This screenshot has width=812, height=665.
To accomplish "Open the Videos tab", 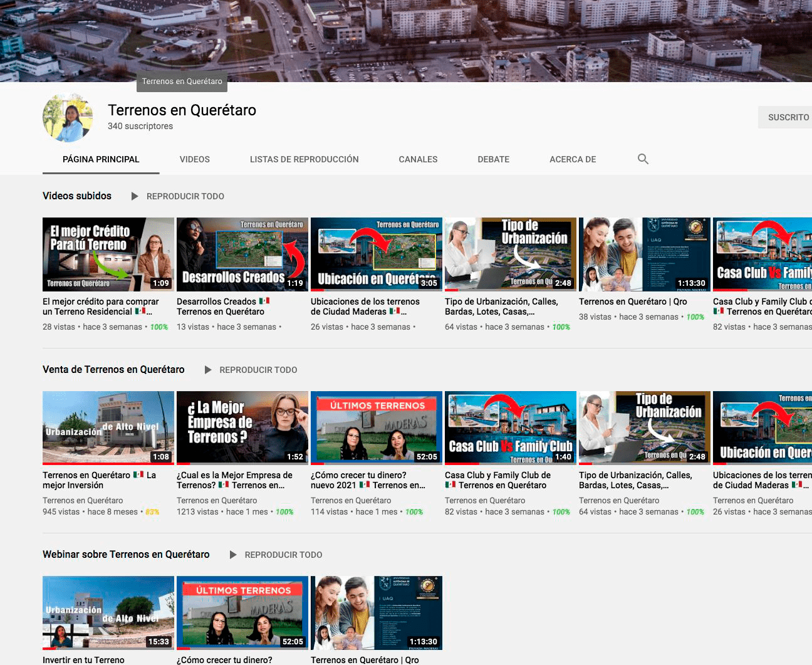I will (x=195, y=159).
